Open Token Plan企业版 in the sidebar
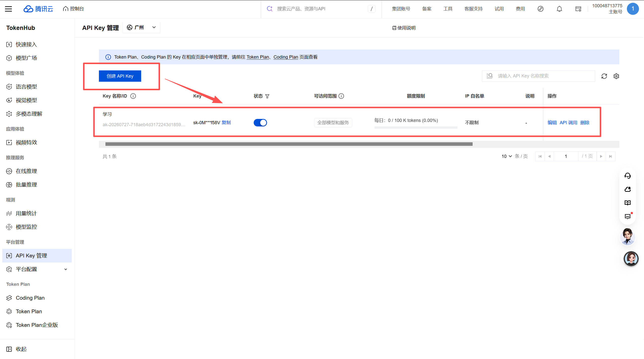 pos(37,325)
